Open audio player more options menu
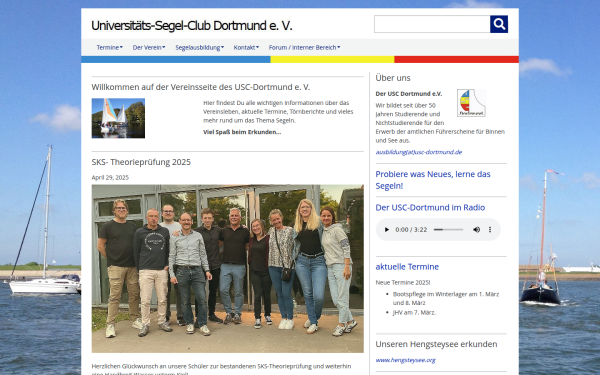The height and width of the screenshot is (375, 600). click(490, 230)
